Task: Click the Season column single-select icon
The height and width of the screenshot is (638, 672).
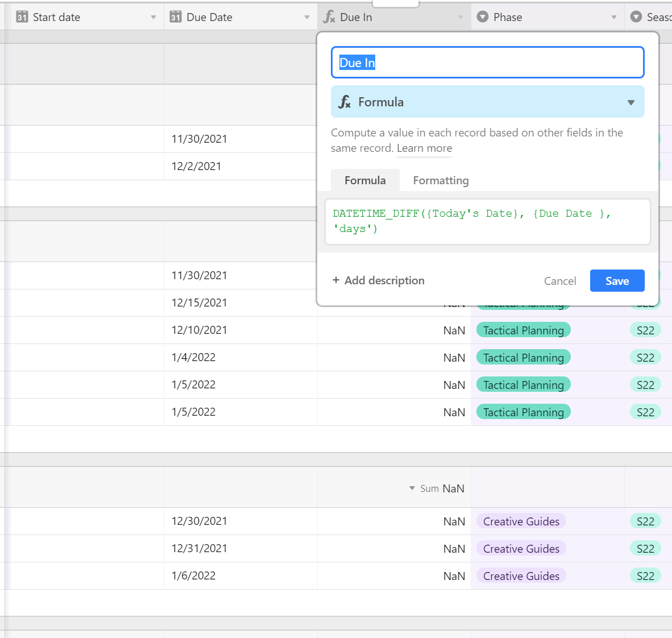Action: click(x=636, y=17)
